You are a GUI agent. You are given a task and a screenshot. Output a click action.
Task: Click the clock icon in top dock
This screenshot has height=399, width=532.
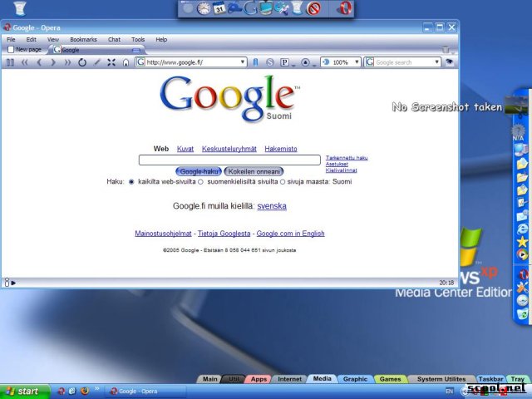[204, 8]
